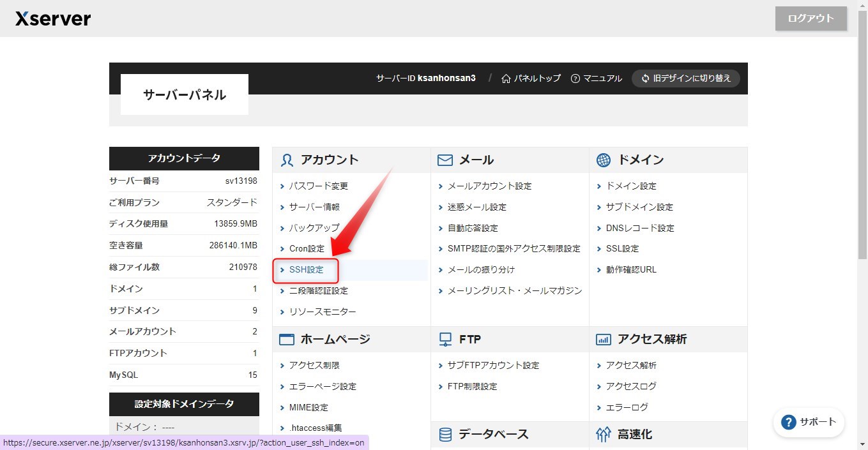The width and height of the screenshot is (868, 450).
Task: Go to パネルトップ in the header
Action: pyautogui.click(x=537, y=78)
